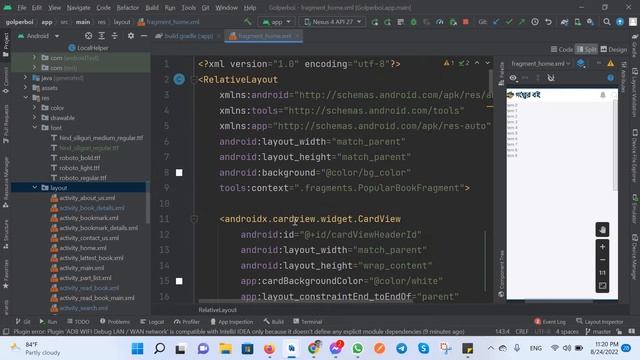Select activity_home.xml in layout folder
The width and height of the screenshot is (640, 360).
(x=83, y=248)
